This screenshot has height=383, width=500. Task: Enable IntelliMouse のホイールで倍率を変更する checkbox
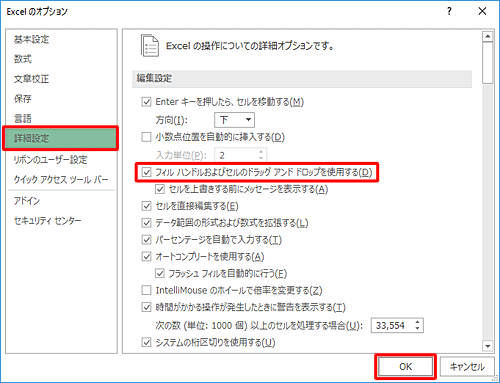146,290
